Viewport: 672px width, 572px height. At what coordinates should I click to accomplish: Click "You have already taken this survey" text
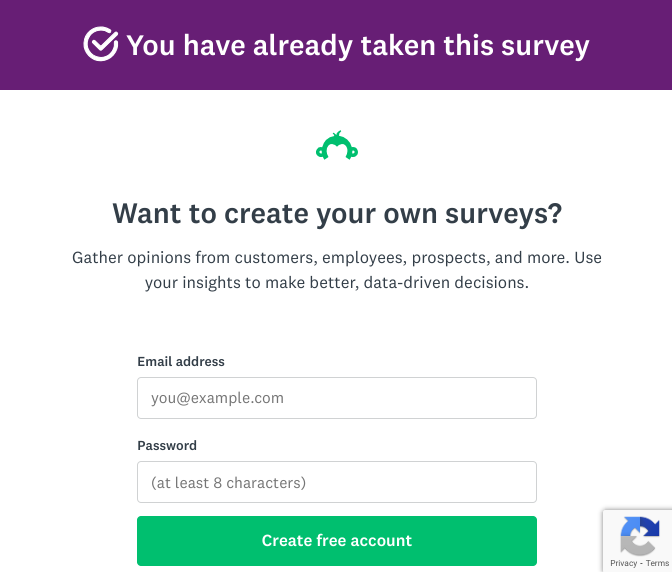(x=358, y=45)
